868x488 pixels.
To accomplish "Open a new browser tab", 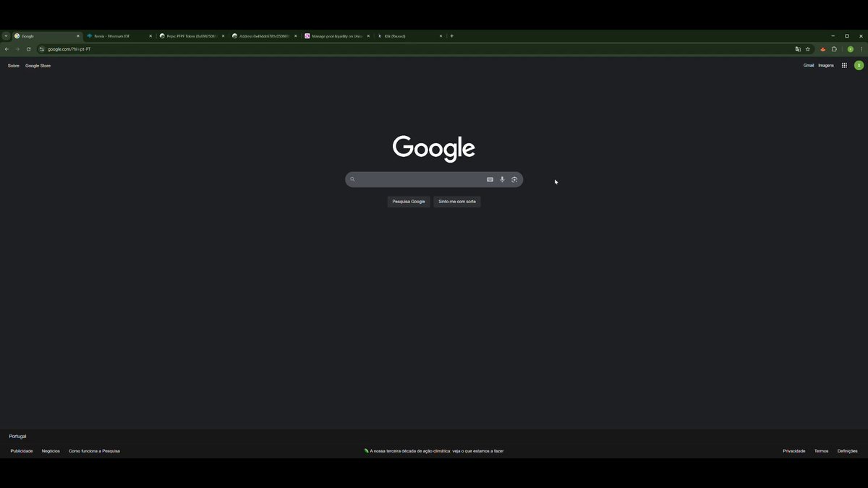I will tap(452, 35).
